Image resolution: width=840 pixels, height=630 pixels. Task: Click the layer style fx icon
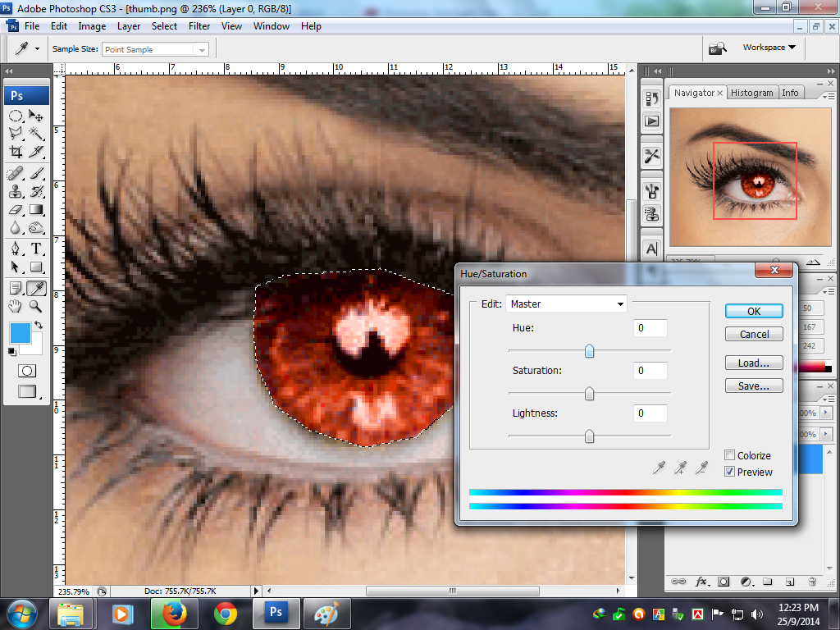tap(702, 582)
